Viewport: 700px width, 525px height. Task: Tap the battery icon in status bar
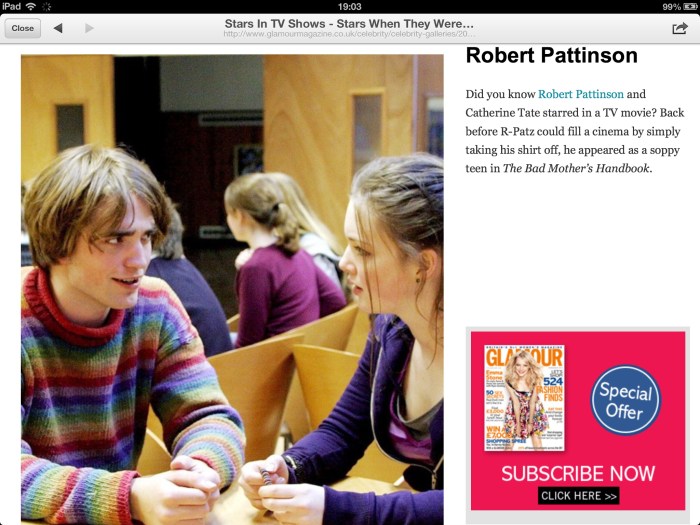(x=690, y=7)
